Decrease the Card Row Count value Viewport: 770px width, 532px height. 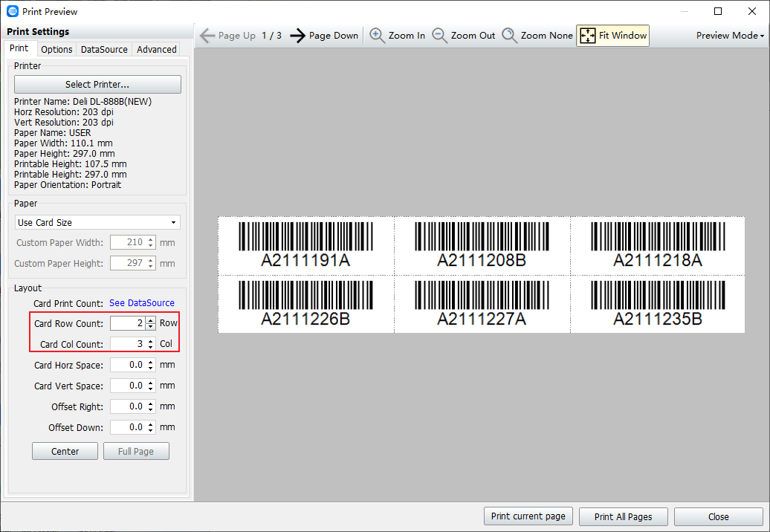(151, 326)
